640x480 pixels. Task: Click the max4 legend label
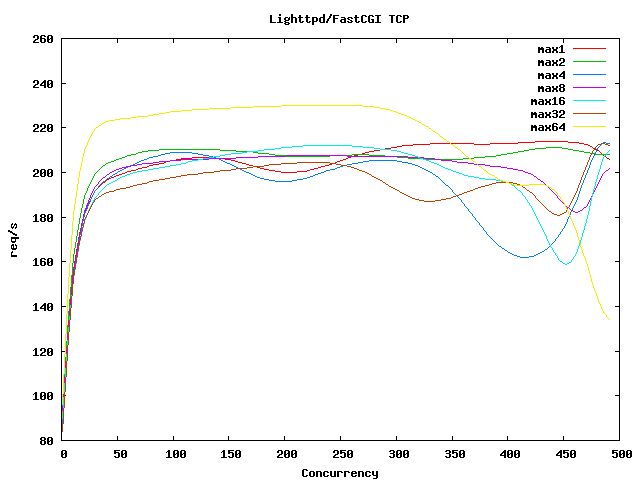point(551,76)
